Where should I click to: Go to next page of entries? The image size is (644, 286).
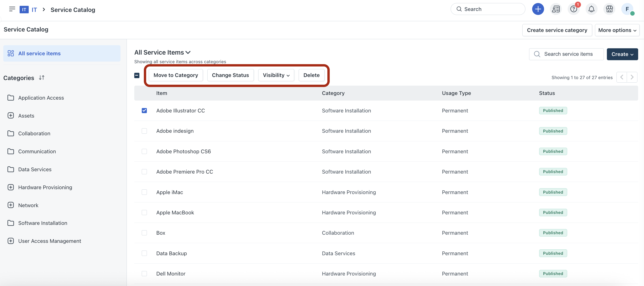coord(632,77)
